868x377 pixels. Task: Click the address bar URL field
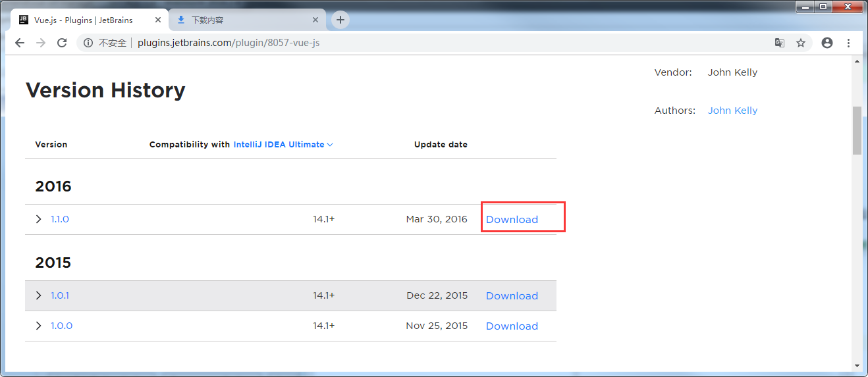(445, 43)
